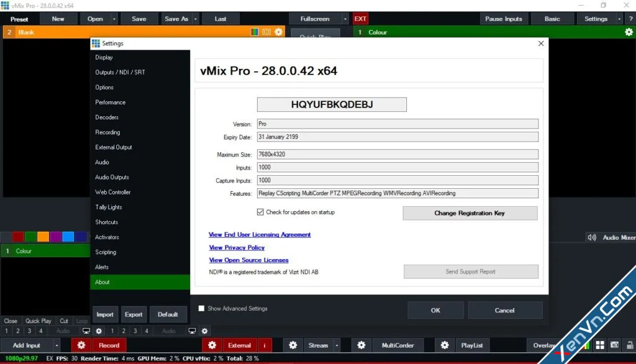Image resolution: width=636 pixels, height=364 pixels.
Task: Open the PlayList settings gear
Action: [x=445, y=345]
